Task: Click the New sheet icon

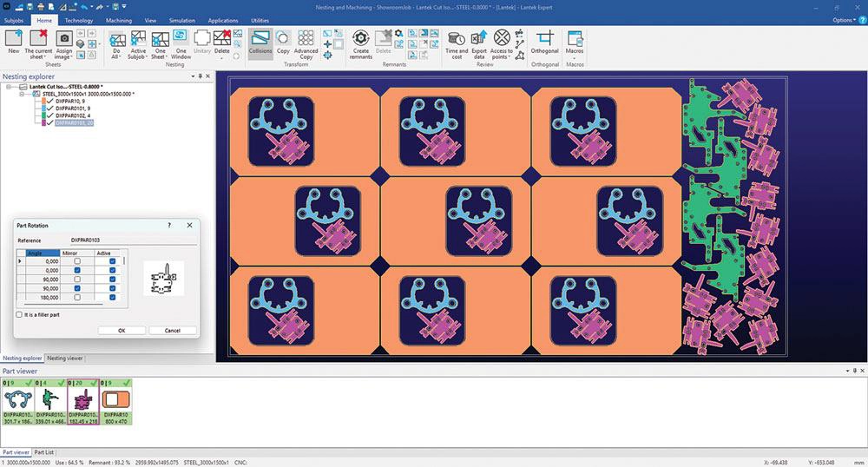Action: [14, 39]
